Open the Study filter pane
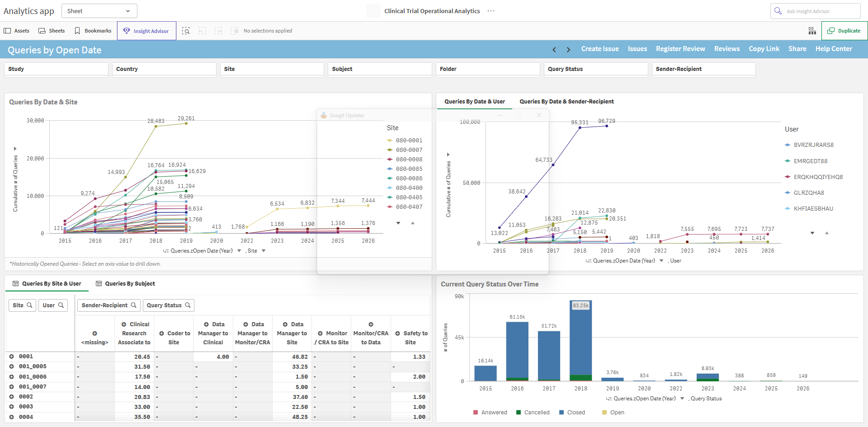Viewport: 868px width, 427px height. pos(56,69)
